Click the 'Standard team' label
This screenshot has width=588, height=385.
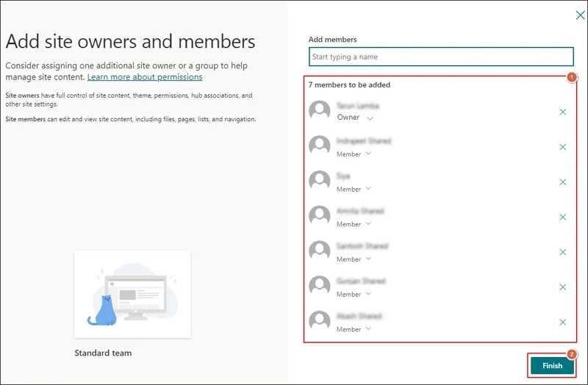click(103, 353)
